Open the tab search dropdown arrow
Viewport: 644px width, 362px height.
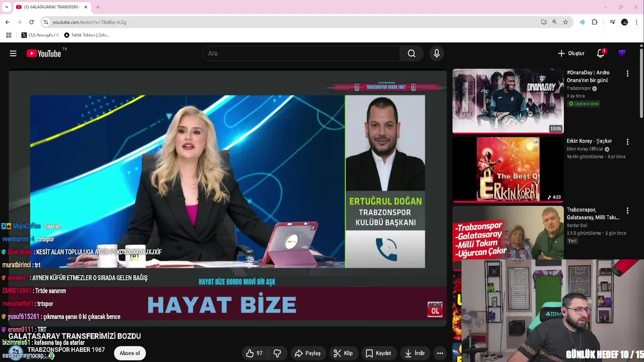pyautogui.click(x=7, y=7)
